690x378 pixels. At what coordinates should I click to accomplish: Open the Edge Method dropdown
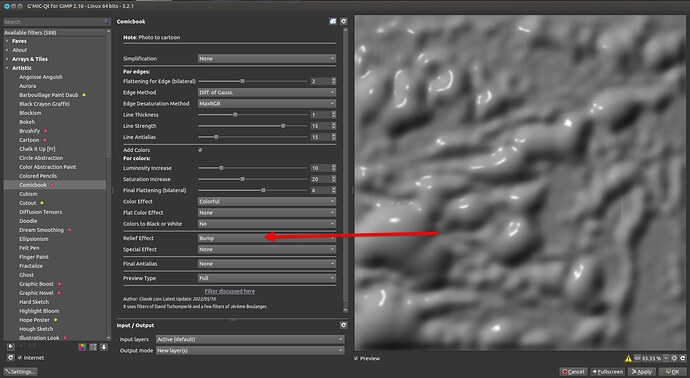pyautogui.click(x=267, y=92)
